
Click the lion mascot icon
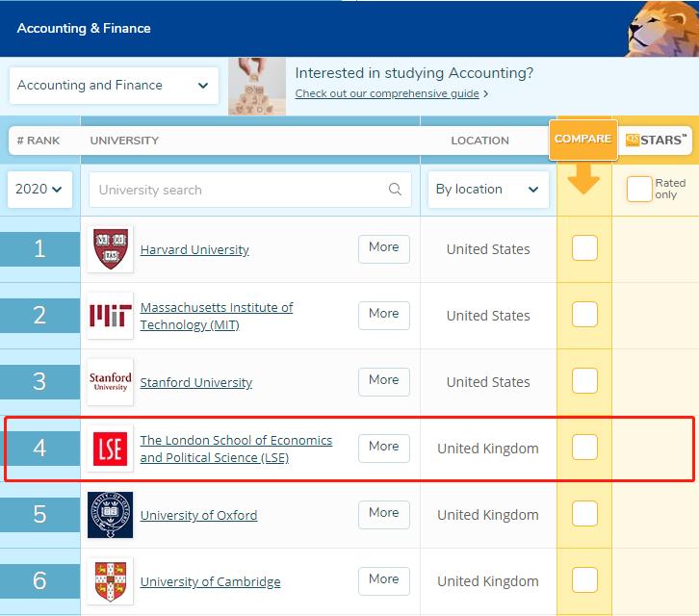(x=661, y=28)
